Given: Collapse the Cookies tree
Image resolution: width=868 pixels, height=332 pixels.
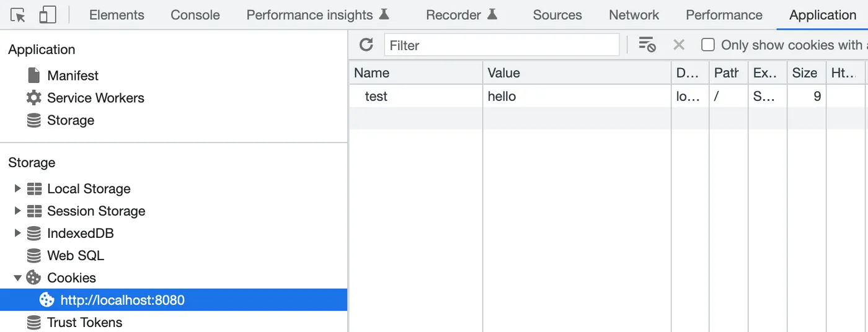Looking at the screenshot, I should pyautogui.click(x=17, y=277).
